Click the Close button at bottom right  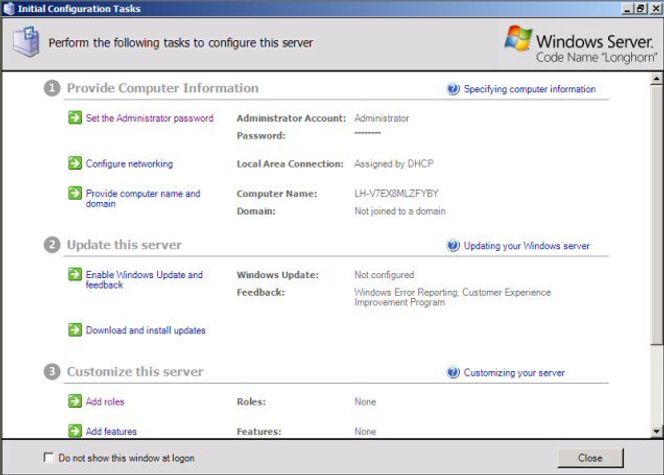click(590, 458)
